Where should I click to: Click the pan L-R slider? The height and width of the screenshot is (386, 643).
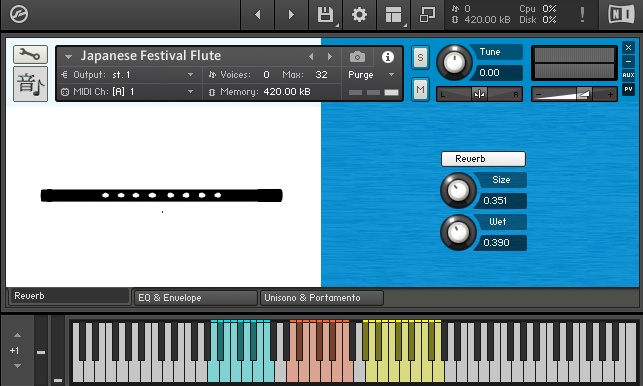[479, 94]
